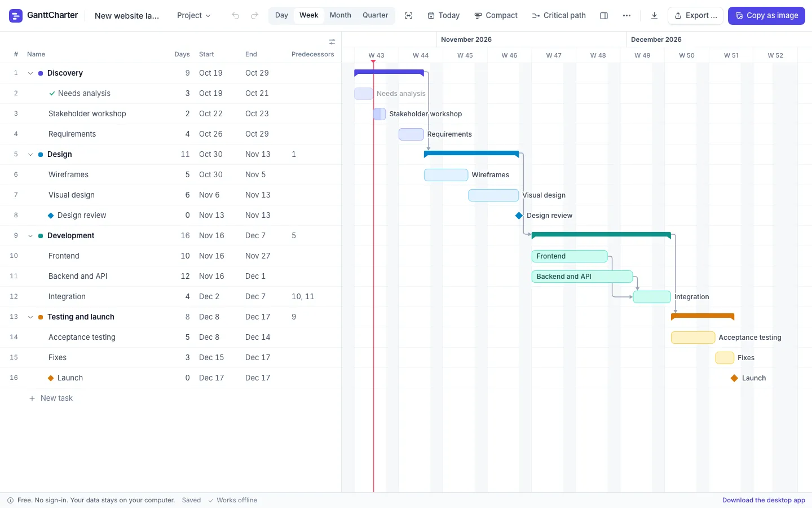Click the GanttCharter logo icon
This screenshot has width=812, height=508.
16,15
